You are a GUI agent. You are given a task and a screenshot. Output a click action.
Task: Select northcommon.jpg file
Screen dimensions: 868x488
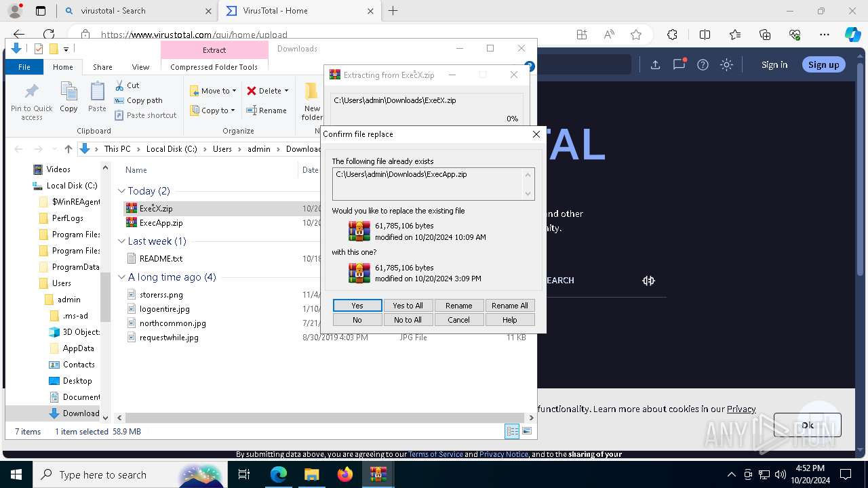(172, 323)
